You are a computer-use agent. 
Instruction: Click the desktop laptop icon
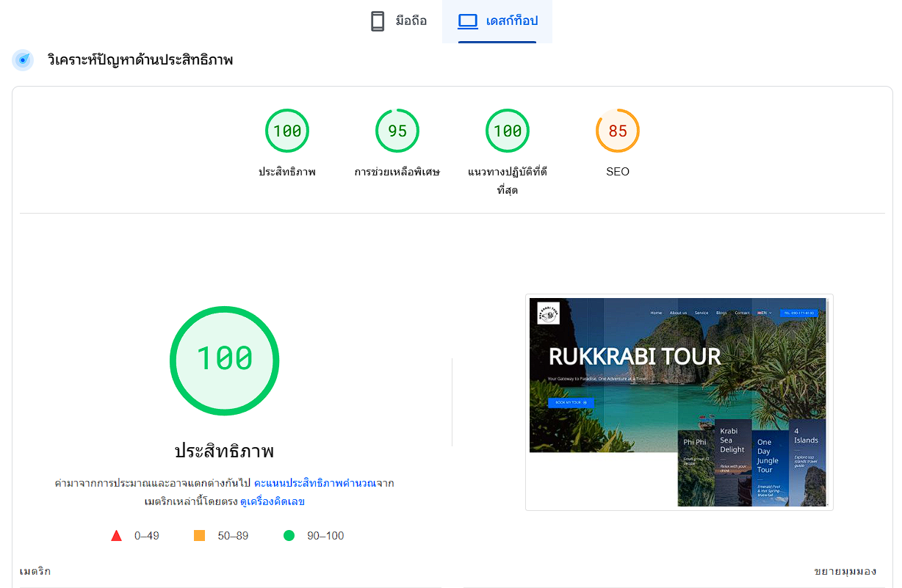click(x=468, y=21)
